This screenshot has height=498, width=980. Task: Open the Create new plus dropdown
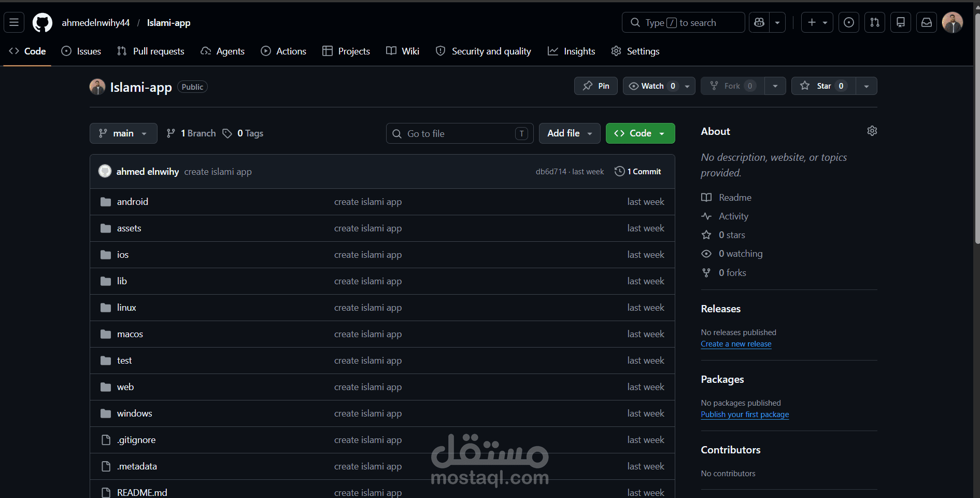tap(817, 22)
